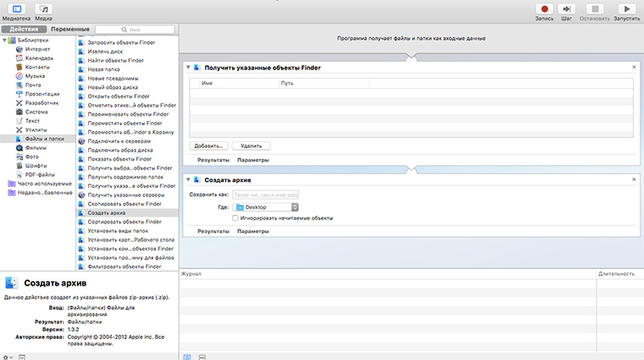This screenshot has width=644, height=360.
Task: Open Параметры of Создать архив action
Action: [253, 230]
